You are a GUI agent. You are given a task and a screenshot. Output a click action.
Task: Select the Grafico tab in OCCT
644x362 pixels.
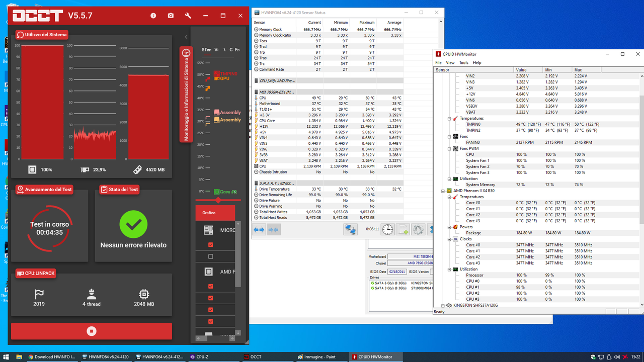[x=215, y=213]
